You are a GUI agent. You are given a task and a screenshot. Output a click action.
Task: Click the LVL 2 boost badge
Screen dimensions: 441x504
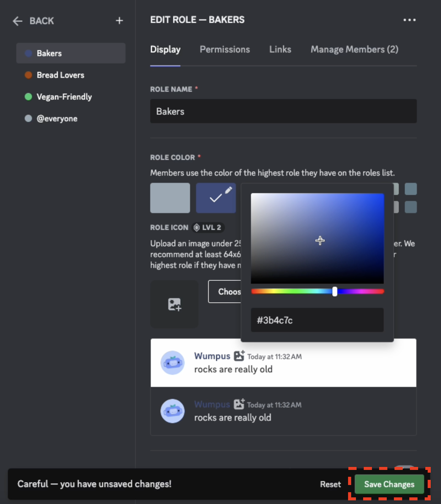point(208,227)
